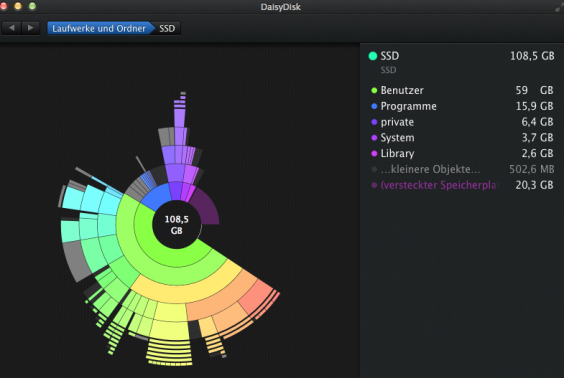Open the Laufwerke und Ordner breadcrumb
564x378 pixels.
click(x=99, y=28)
